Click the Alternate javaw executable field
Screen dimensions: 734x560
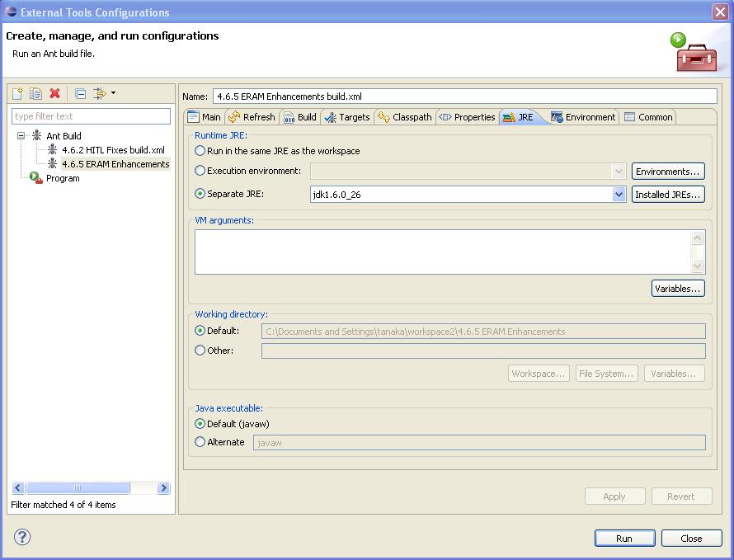click(479, 443)
